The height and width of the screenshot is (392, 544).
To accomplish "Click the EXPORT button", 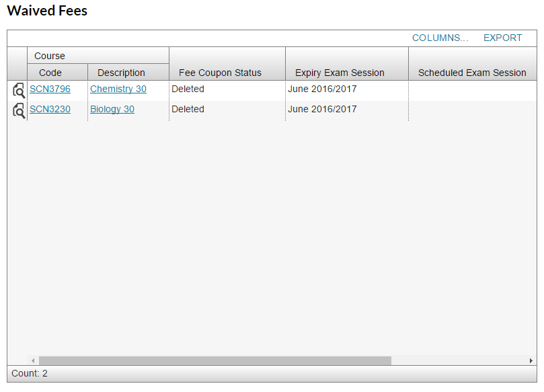I will pyautogui.click(x=502, y=38).
